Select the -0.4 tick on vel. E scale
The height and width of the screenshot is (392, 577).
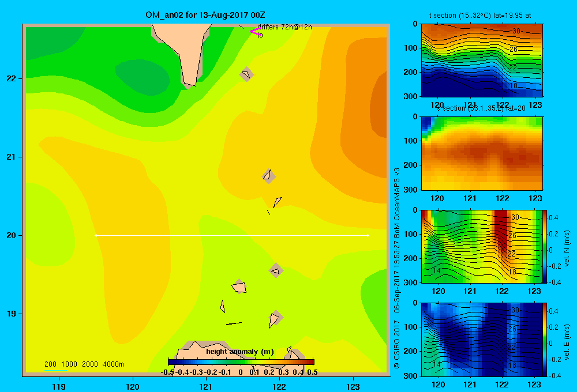tap(554, 375)
